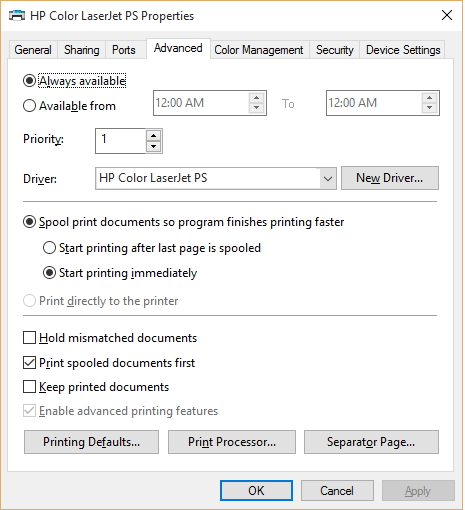This screenshot has height=510, width=465.
Task: Click the Print Processor button
Action: [x=232, y=442]
